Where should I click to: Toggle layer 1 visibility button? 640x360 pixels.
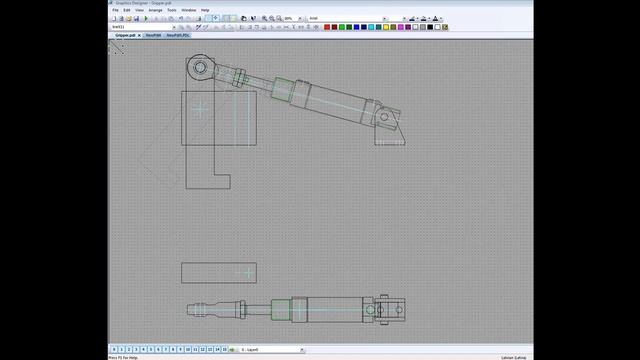122,350
